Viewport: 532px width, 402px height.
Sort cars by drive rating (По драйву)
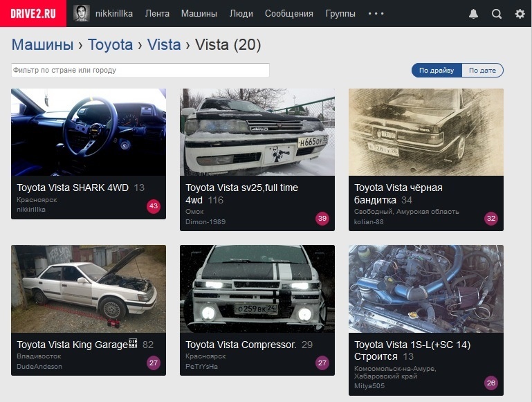[437, 70]
